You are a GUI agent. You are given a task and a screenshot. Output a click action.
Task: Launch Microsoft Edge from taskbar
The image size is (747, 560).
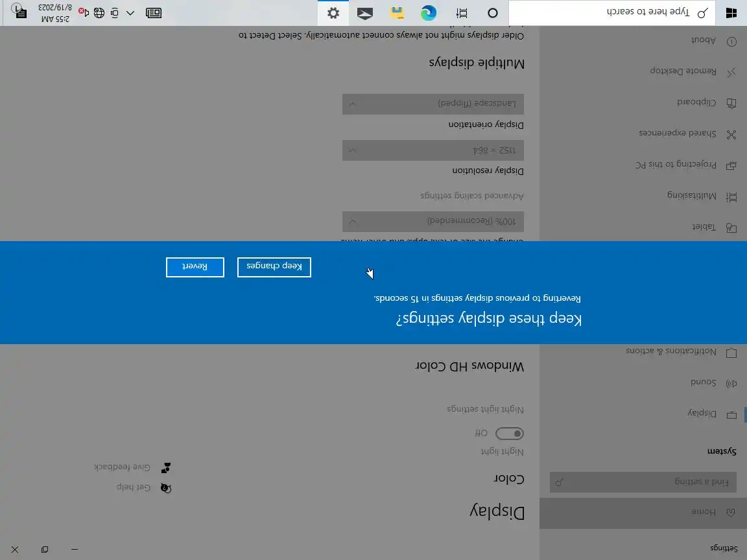pyautogui.click(x=428, y=13)
